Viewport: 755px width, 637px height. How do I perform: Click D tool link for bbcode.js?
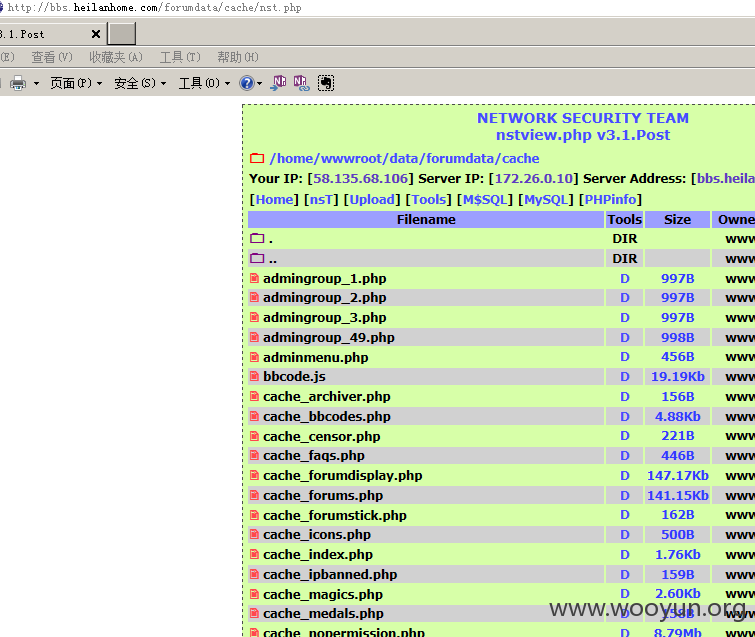tap(625, 377)
